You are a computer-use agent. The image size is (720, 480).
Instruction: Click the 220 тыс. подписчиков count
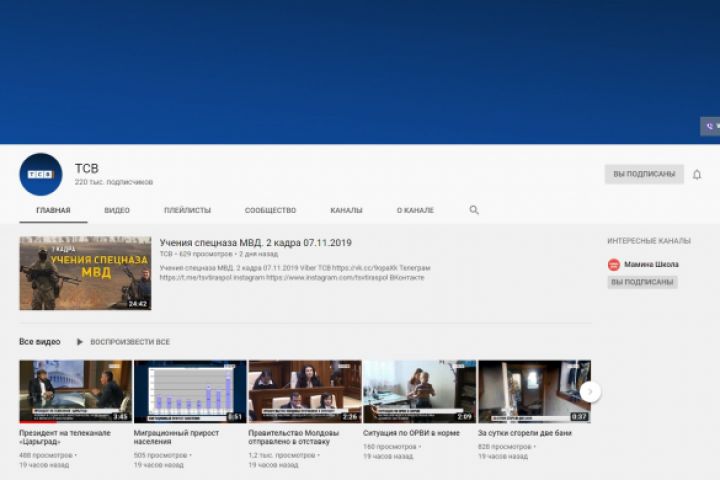click(114, 182)
